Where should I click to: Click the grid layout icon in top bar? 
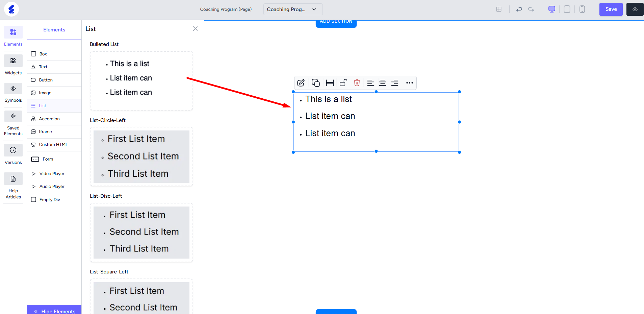coord(499,9)
